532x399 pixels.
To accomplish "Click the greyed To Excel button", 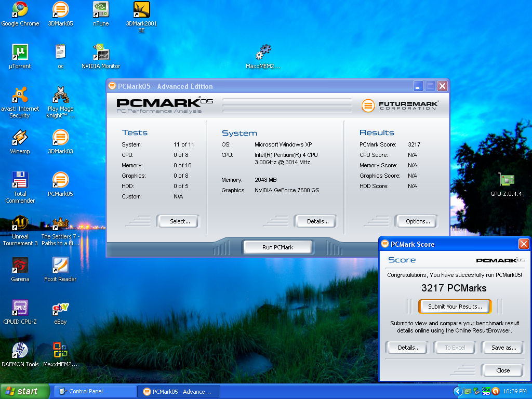I will pyautogui.click(x=454, y=348).
